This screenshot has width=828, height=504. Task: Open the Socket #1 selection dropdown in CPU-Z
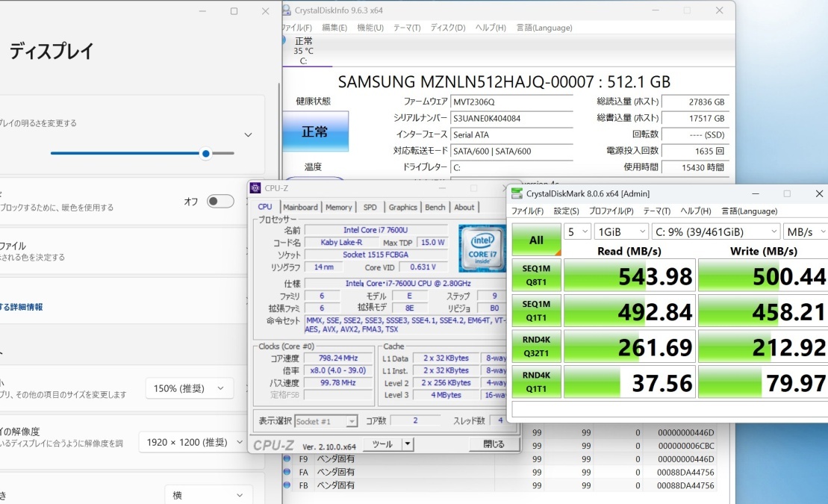point(326,421)
